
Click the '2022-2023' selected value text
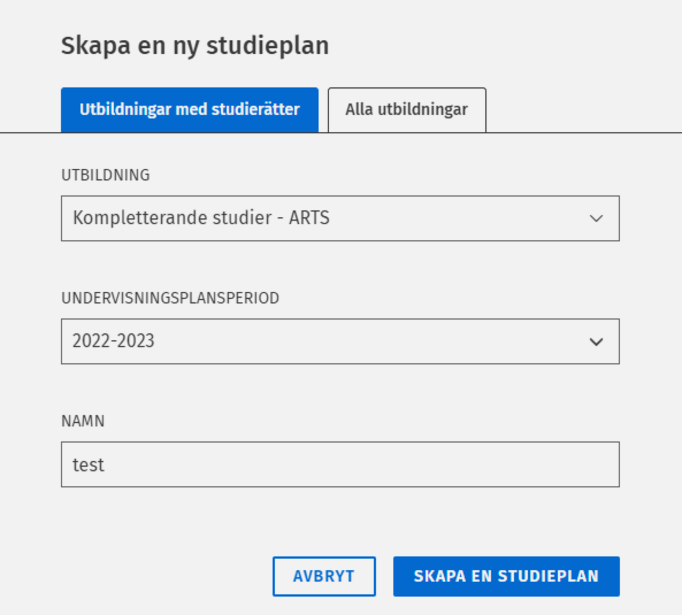pyautogui.click(x=113, y=341)
